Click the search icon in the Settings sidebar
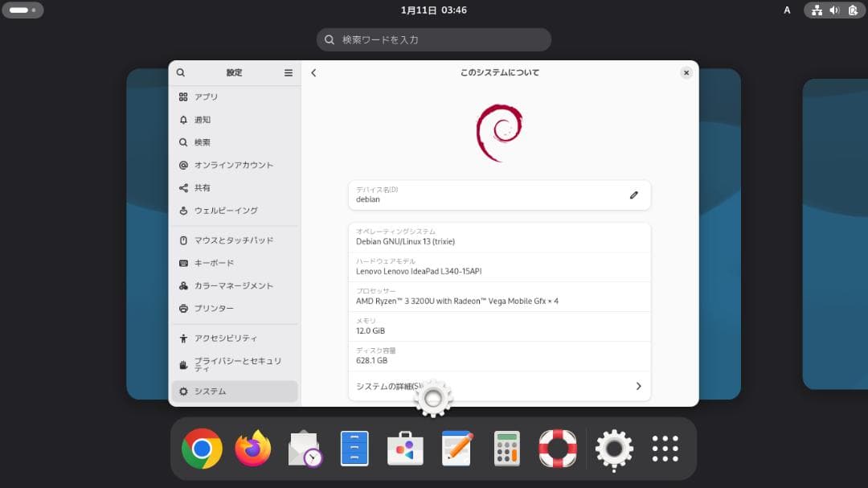Image resolution: width=868 pixels, height=488 pixels. coord(180,72)
